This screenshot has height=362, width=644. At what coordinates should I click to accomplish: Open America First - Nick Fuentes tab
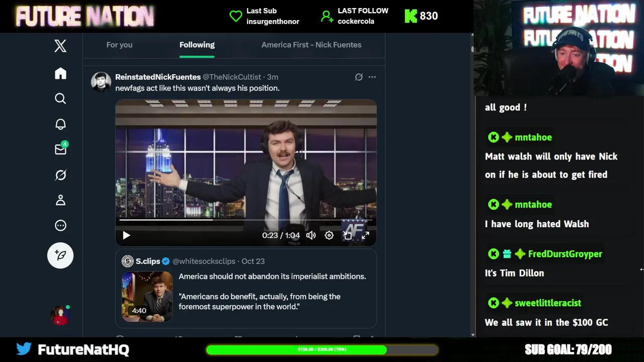coord(311,45)
